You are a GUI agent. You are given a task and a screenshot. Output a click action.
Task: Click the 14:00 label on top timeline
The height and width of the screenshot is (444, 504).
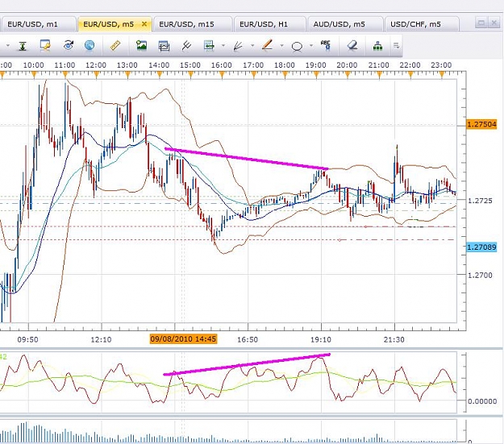tap(159, 65)
